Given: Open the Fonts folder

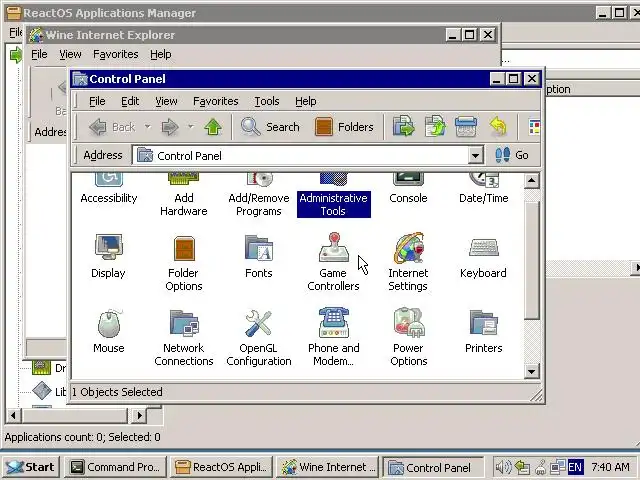Looking at the screenshot, I should click(x=259, y=256).
